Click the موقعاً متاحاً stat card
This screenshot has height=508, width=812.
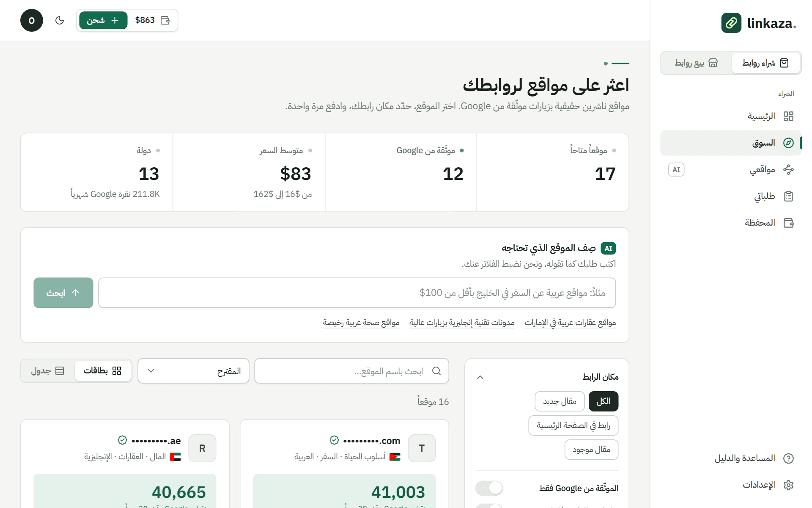tap(553, 172)
